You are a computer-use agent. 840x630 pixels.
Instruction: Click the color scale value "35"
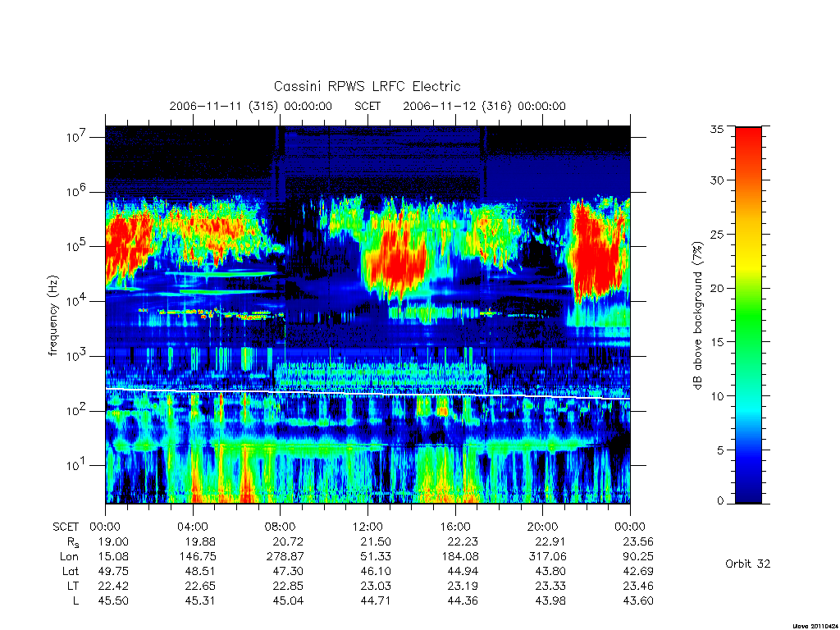point(716,129)
